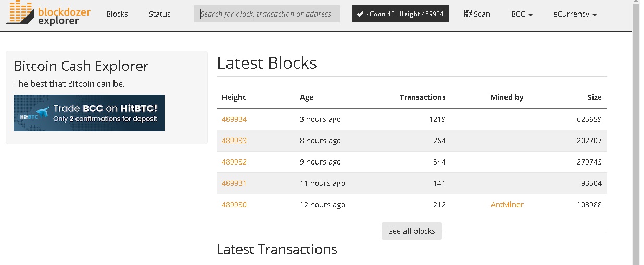This screenshot has width=644, height=265.
Task: Click the QR code Scan icon
Action: coord(468,14)
